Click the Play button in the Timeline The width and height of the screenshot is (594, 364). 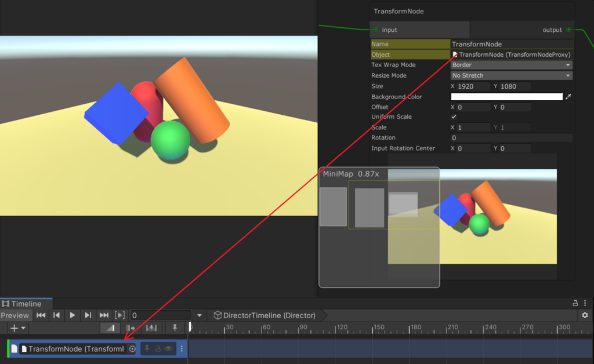tap(73, 315)
